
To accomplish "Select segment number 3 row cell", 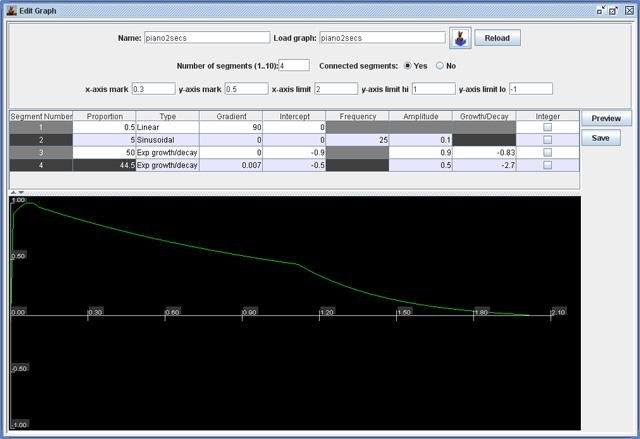I will tap(41, 153).
